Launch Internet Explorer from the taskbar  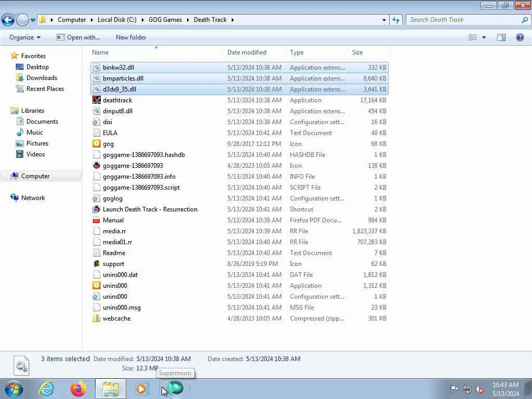click(x=46, y=389)
